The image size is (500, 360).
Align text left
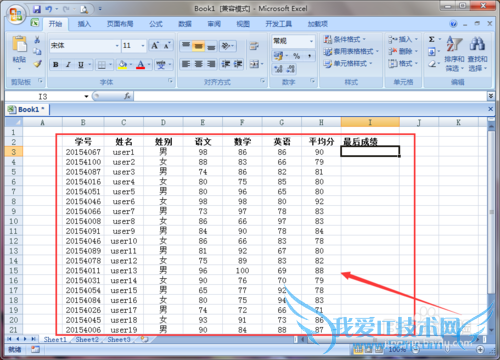click(x=186, y=64)
